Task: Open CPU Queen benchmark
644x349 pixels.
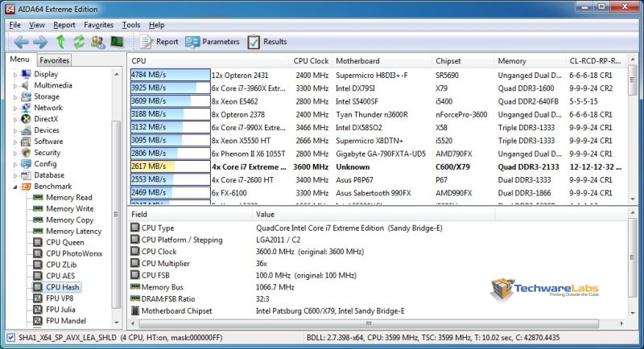Action: [x=65, y=242]
